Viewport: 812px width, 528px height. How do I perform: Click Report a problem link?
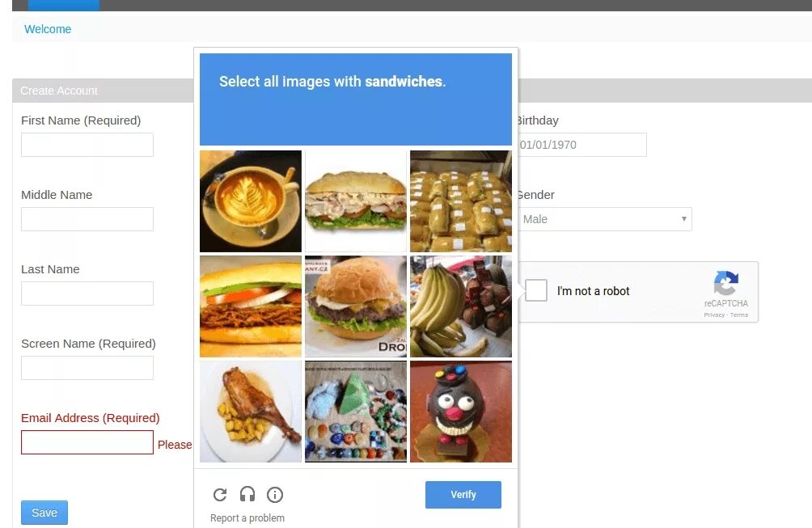(247, 517)
